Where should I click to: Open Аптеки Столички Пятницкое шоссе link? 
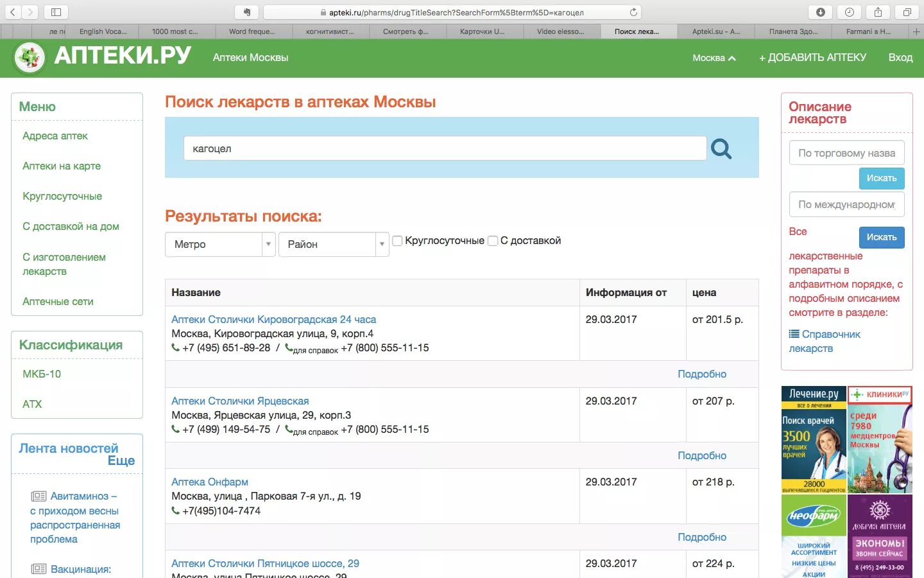pos(265,563)
